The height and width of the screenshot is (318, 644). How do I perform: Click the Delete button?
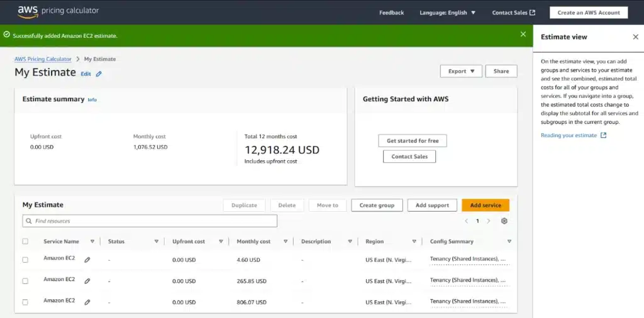(x=287, y=205)
